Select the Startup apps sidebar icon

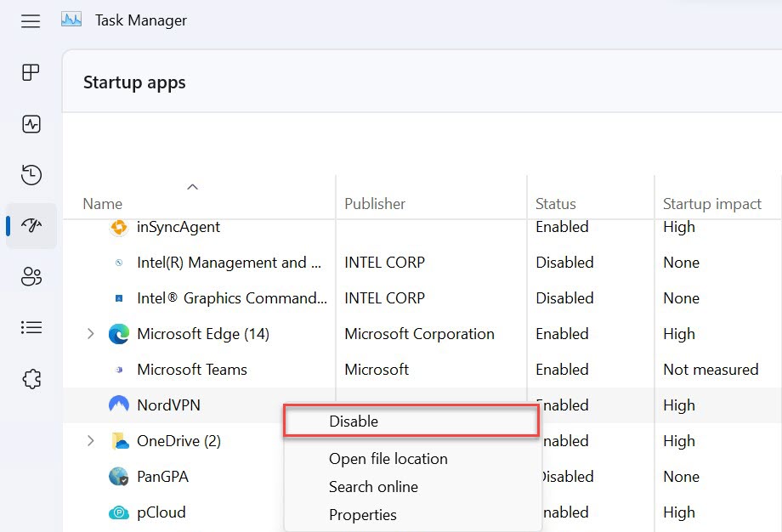point(31,225)
